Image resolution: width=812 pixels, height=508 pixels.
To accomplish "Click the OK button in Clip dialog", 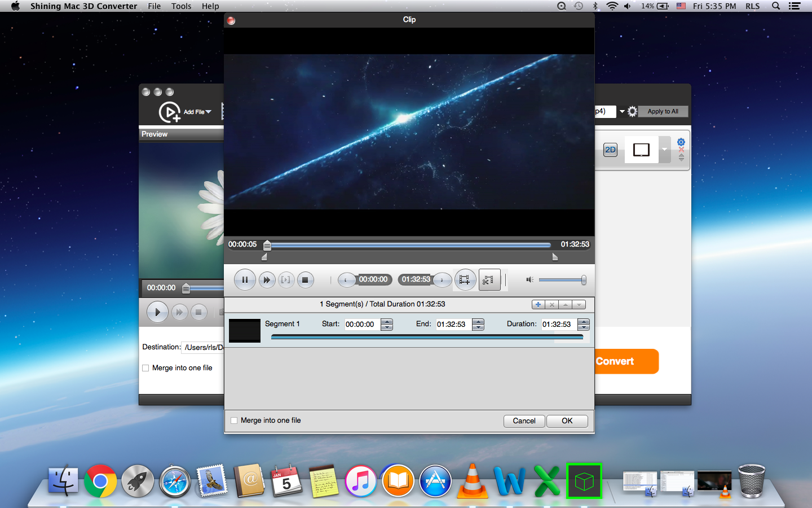I will point(567,421).
